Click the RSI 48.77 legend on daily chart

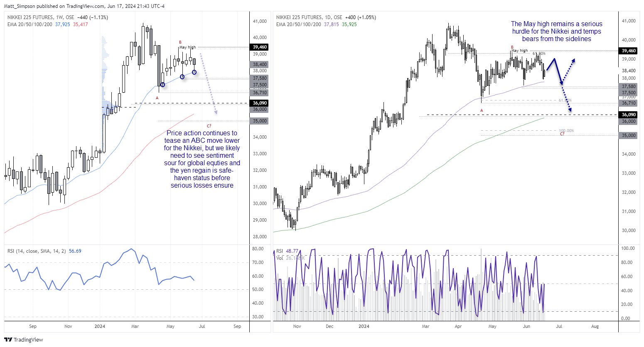pos(288,251)
